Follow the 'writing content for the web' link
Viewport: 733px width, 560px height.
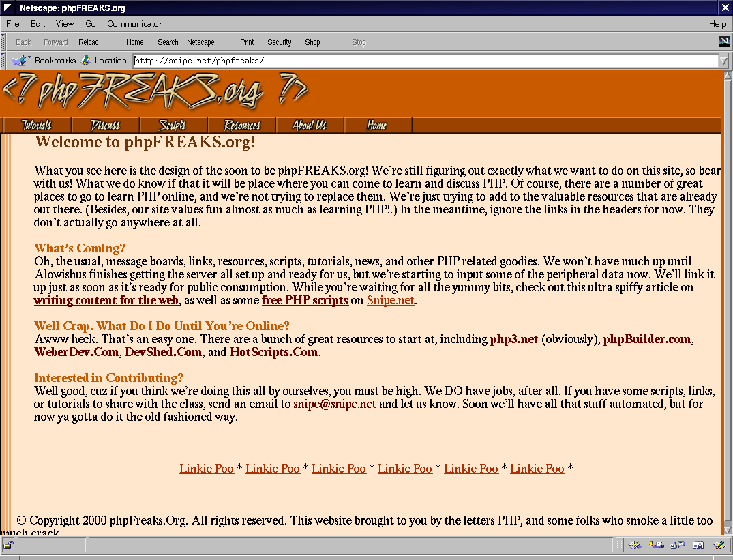106,300
